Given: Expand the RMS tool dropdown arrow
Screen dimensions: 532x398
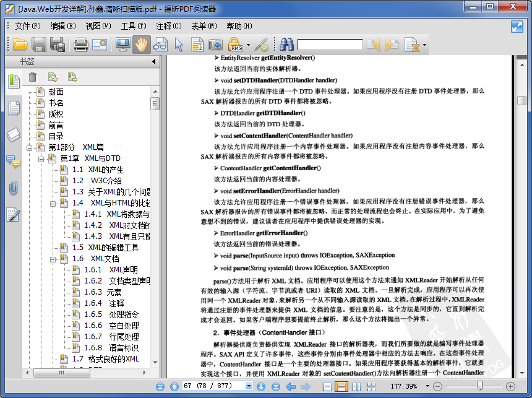Looking at the screenshot, I should pyautogui.click(x=247, y=45).
